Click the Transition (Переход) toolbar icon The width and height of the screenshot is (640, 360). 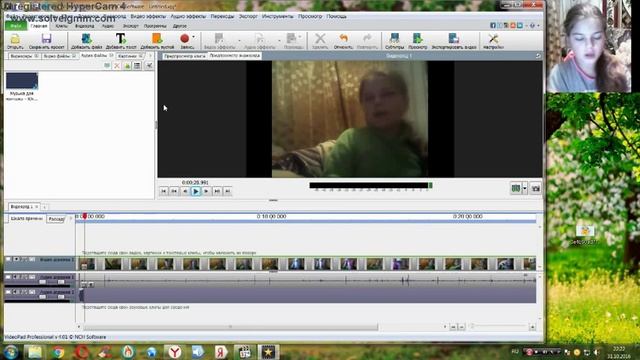(291, 38)
